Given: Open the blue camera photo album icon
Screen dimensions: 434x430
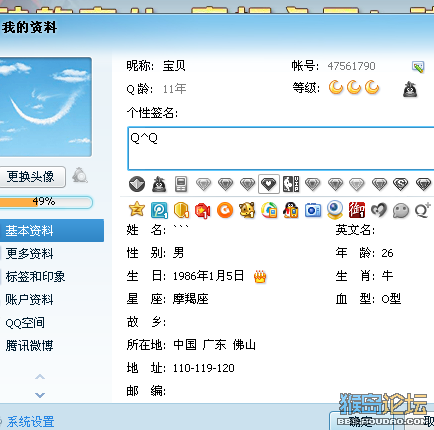Looking at the screenshot, I should pyautogui.click(x=313, y=211).
